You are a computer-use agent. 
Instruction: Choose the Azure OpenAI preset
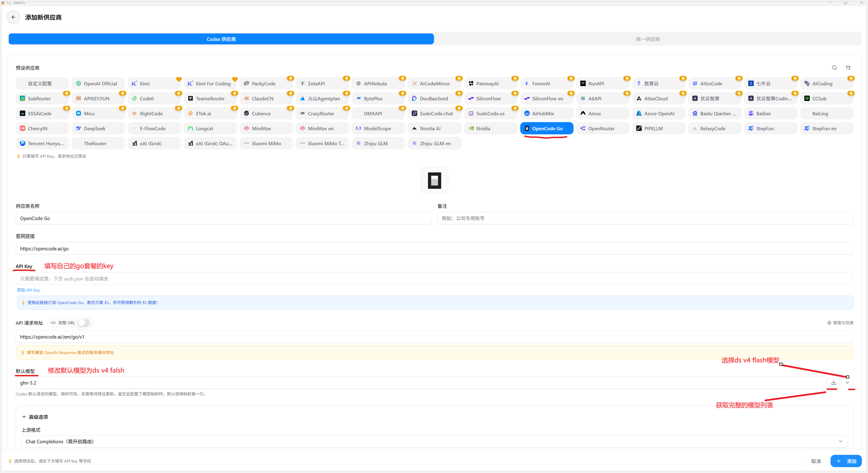point(659,113)
